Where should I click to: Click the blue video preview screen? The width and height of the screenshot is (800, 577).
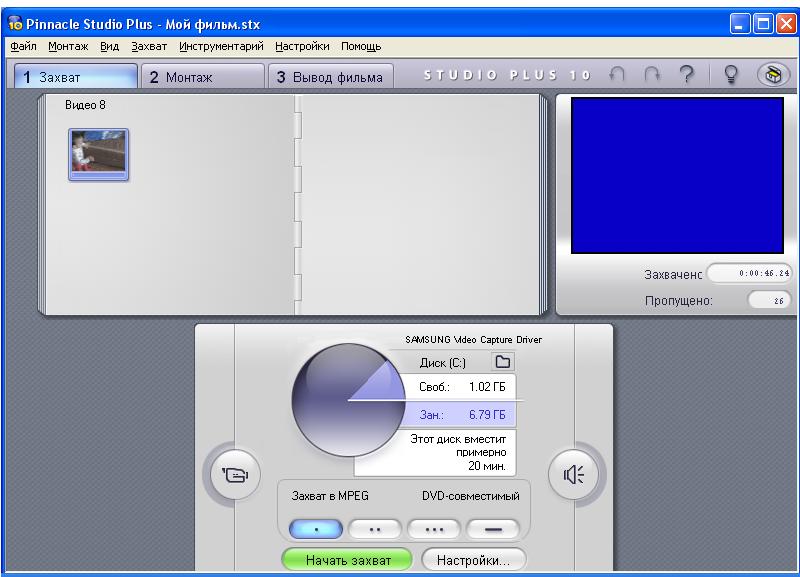click(x=677, y=175)
